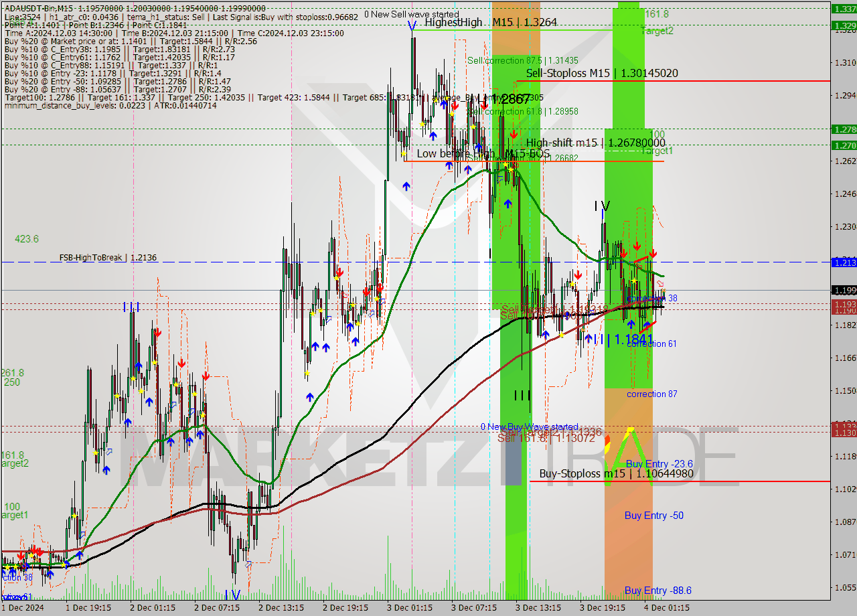Click the blue 1.213 price tag

tap(844, 262)
